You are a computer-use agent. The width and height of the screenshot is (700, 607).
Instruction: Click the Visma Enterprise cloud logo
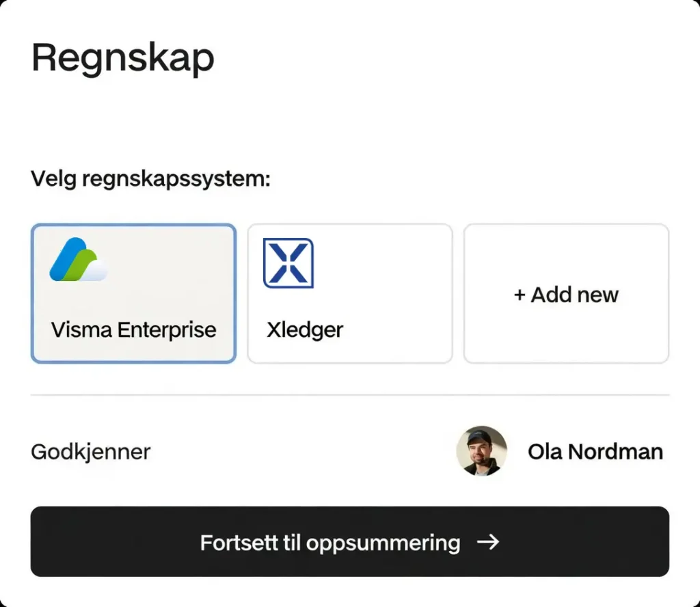[78, 260]
